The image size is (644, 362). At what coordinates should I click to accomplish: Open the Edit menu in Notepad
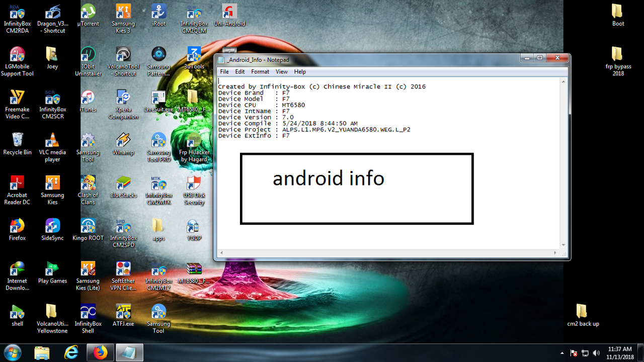point(240,72)
